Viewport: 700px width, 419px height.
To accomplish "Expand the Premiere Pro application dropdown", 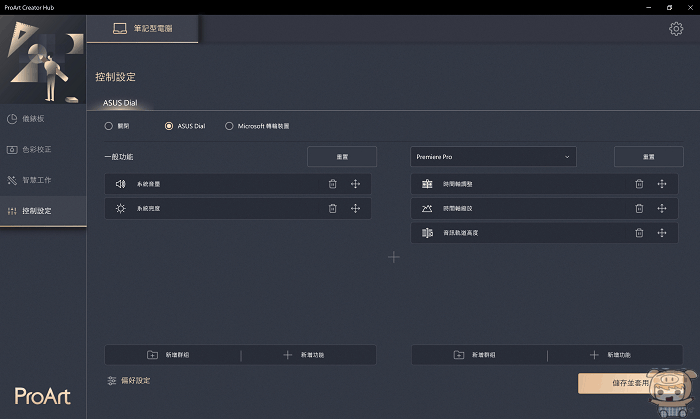I will click(x=493, y=157).
